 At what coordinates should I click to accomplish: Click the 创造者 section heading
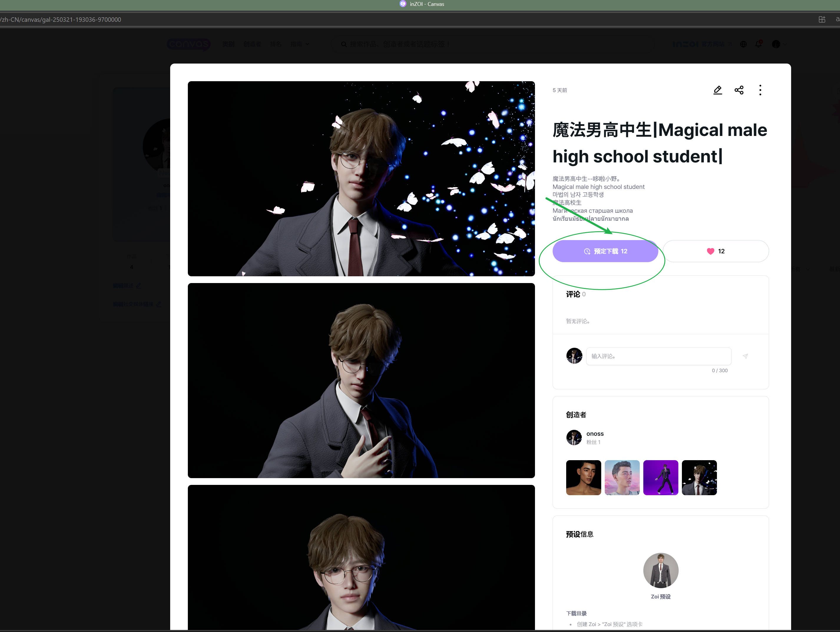(576, 415)
